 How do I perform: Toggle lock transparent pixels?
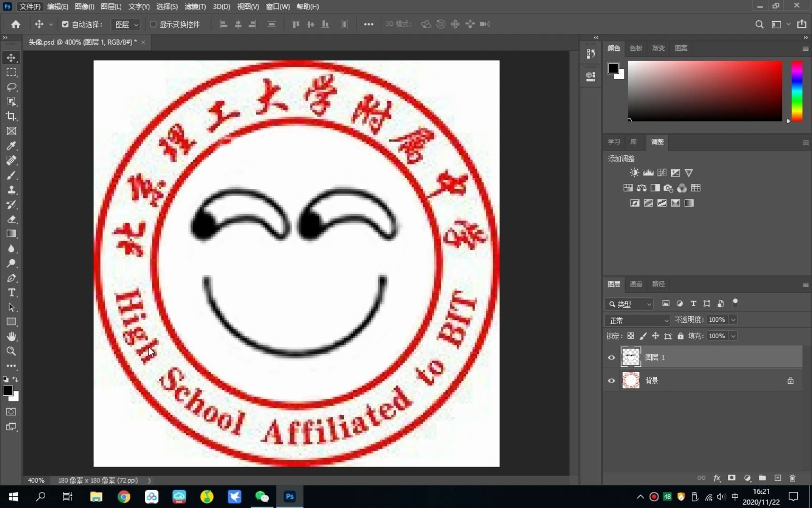[x=631, y=336]
